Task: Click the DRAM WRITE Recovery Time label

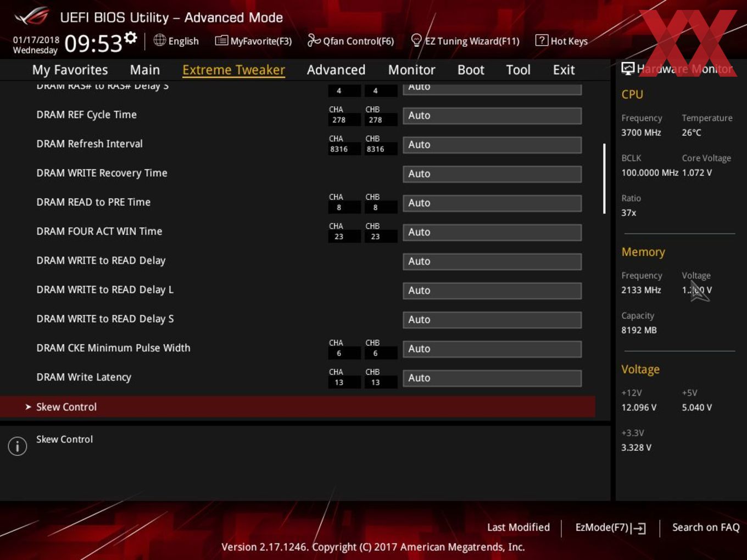Action: (x=102, y=173)
